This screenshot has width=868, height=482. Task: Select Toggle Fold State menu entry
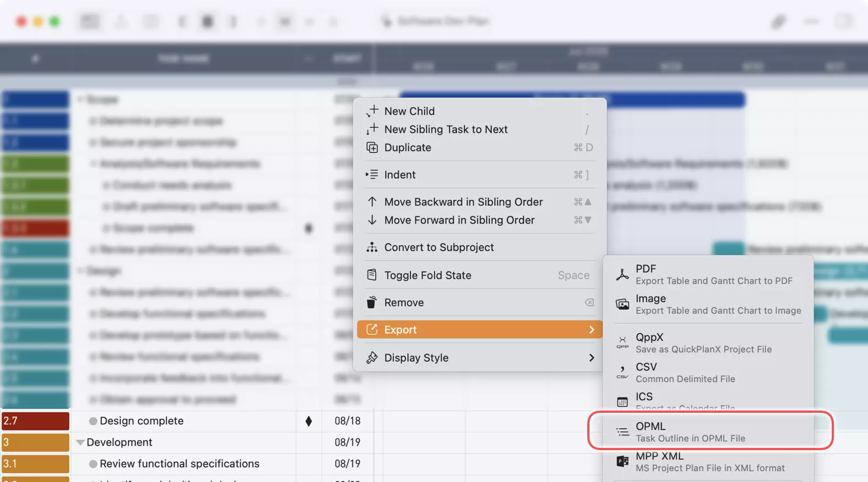pyautogui.click(x=427, y=275)
